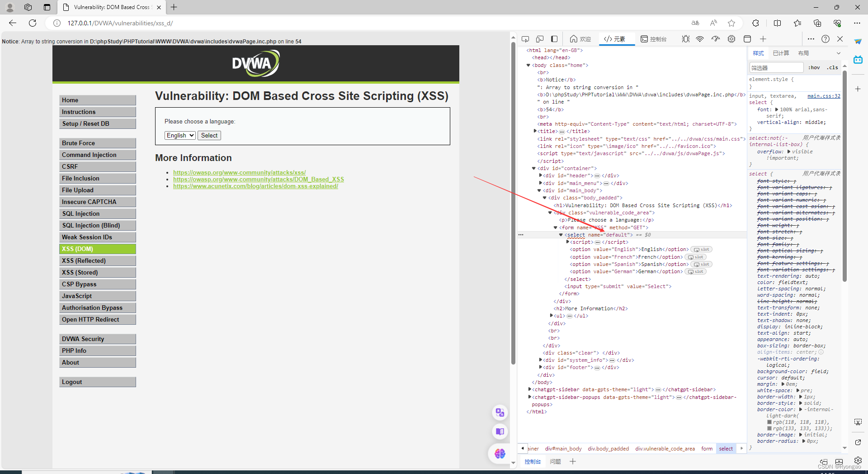868x474 pixels.
Task: Open the Favorites list icon
Action: point(797,23)
